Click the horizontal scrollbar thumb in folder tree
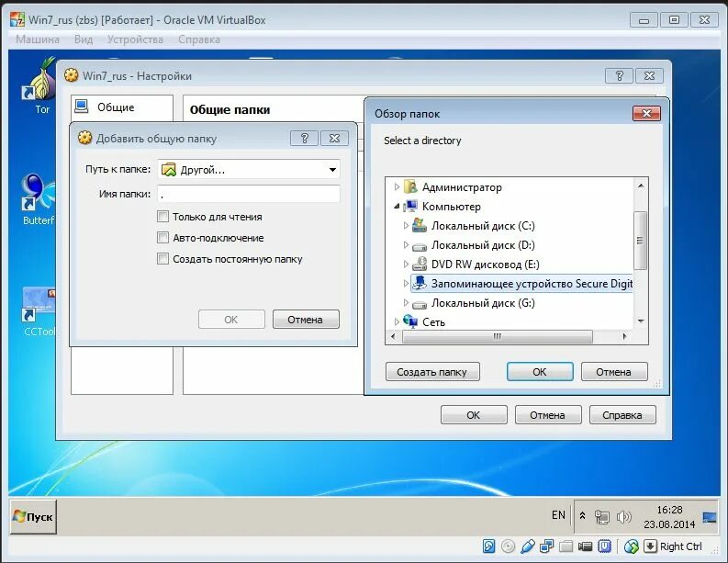The height and width of the screenshot is (563, 728). coord(498,336)
